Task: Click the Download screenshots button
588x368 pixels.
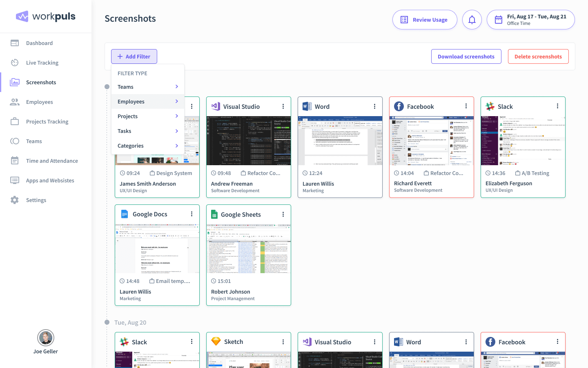Action: coord(466,56)
